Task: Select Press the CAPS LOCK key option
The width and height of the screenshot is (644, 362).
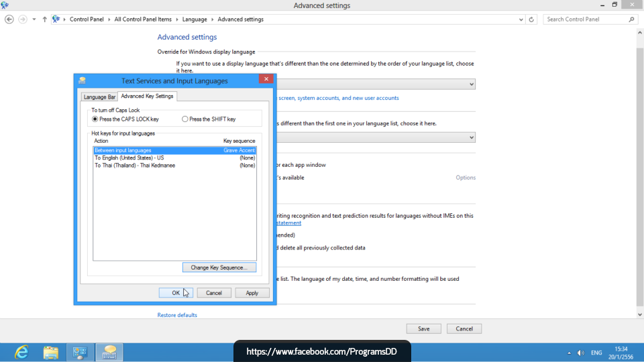Action: tap(95, 119)
